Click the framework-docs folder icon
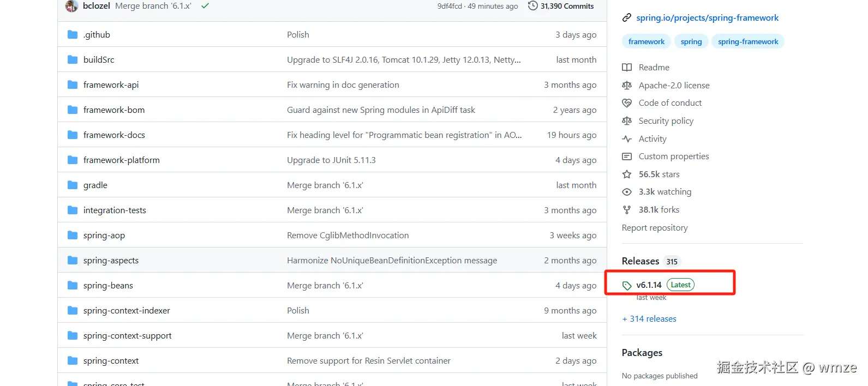868x386 pixels. pyautogui.click(x=73, y=135)
